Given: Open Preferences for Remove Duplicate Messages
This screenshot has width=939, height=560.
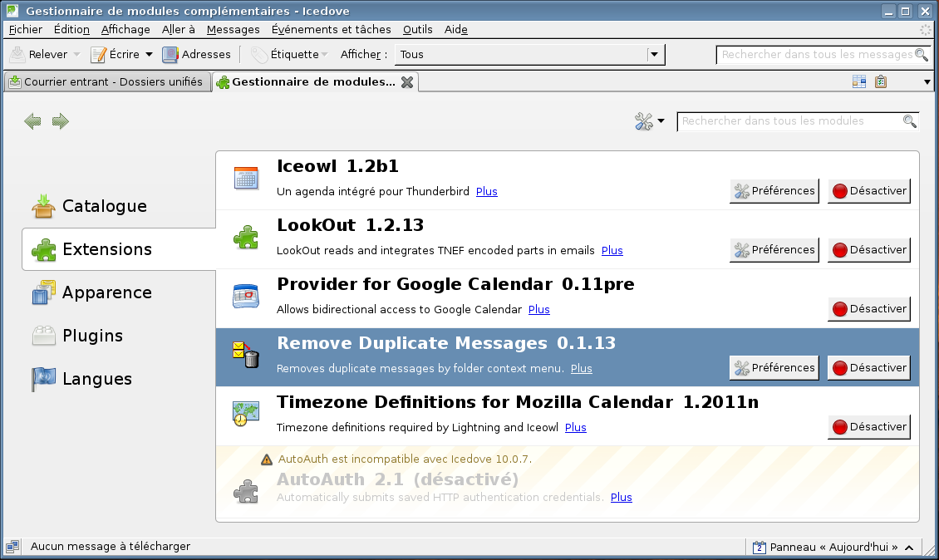Looking at the screenshot, I should pos(774,368).
